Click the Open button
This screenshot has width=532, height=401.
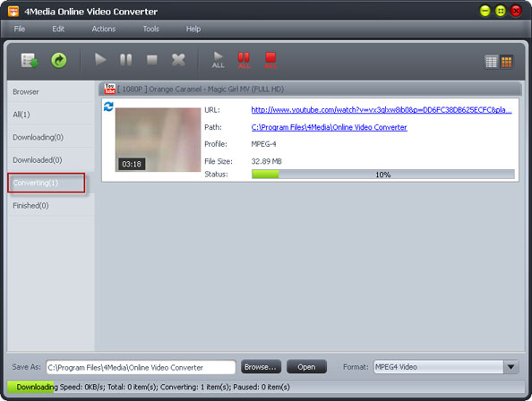pyautogui.click(x=306, y=367)
